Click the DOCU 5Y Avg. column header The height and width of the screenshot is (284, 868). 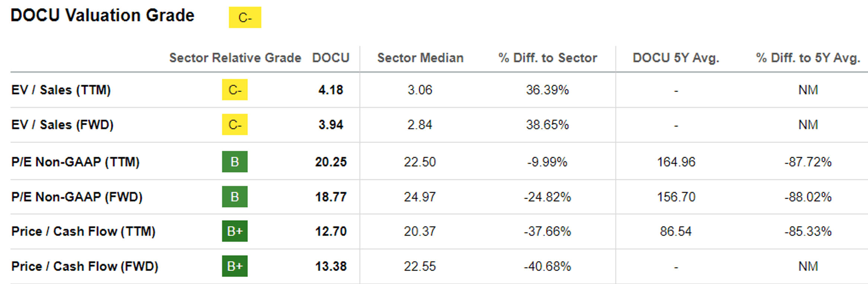(676, 58)
